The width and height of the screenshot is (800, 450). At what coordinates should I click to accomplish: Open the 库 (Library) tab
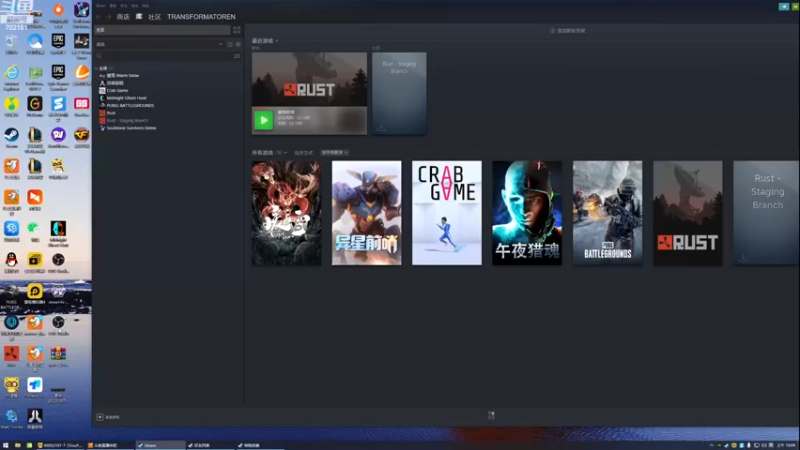(x=139, y=17)
